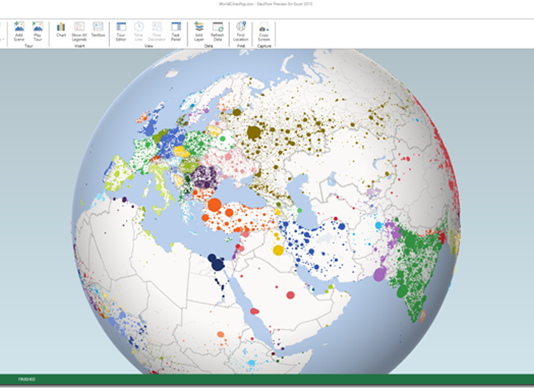Open the Task Panel
534x388 pixels.
coord(176,31)
